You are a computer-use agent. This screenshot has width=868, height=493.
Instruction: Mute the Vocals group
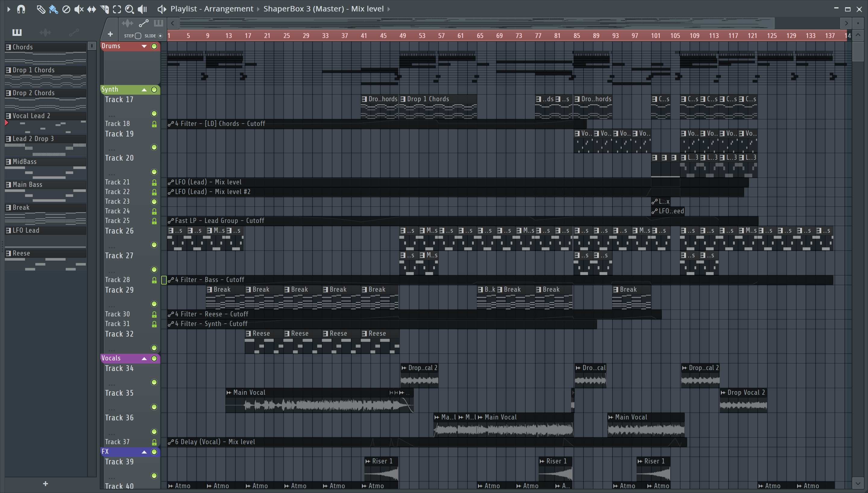(x=154, y=358)
